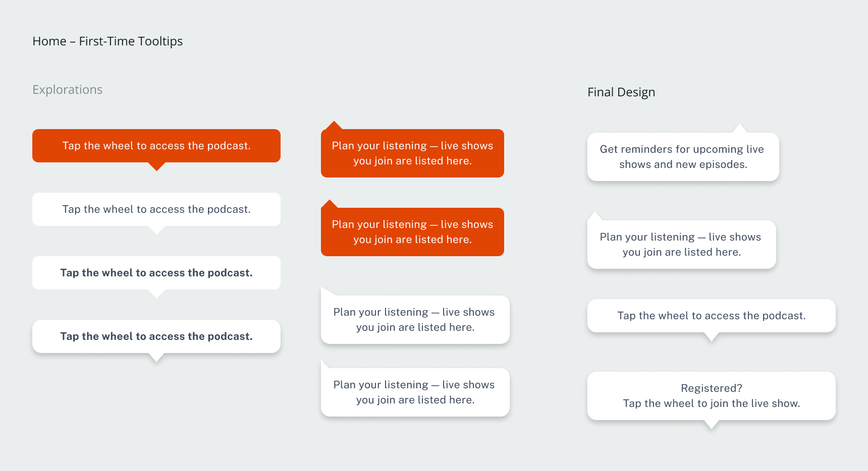
Task: Click the upper orange "Plan your listening" tooltip
Action: coord(412,153)
